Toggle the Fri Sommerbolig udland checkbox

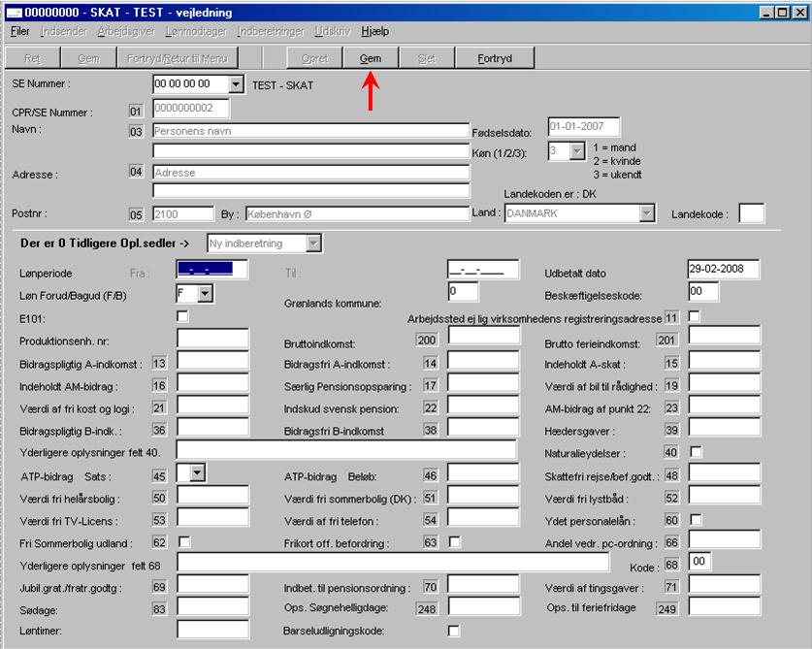[x=183, y=541]
